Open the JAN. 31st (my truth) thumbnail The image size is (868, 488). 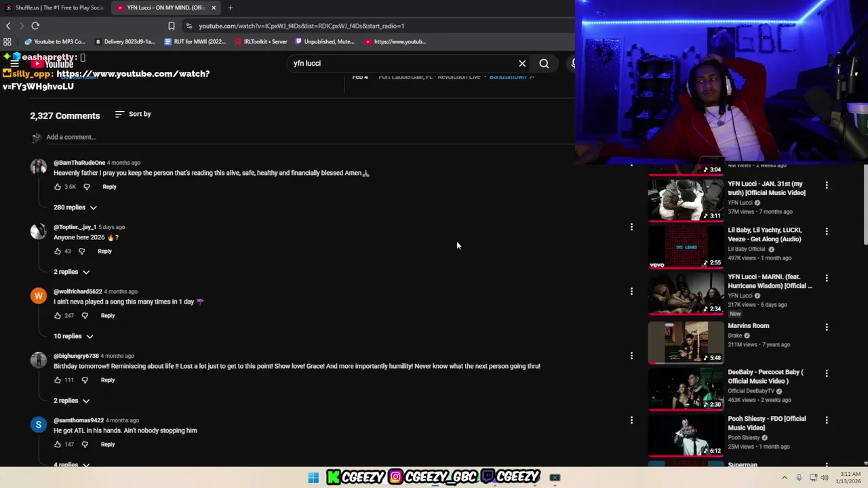coord(686,200)
